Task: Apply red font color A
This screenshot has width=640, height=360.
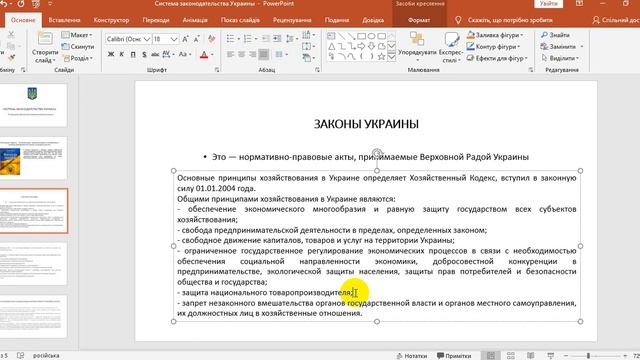Action: coord(204,54)
